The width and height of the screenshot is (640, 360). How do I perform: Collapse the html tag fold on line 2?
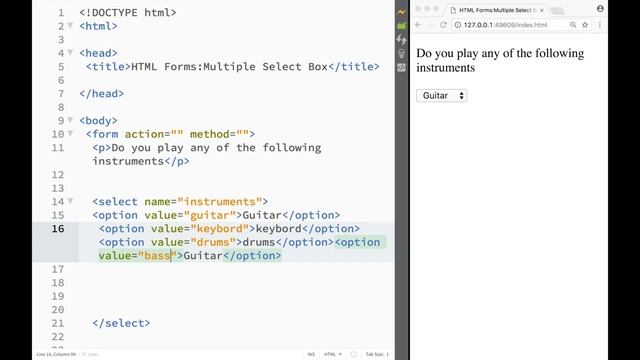[70, 26]
